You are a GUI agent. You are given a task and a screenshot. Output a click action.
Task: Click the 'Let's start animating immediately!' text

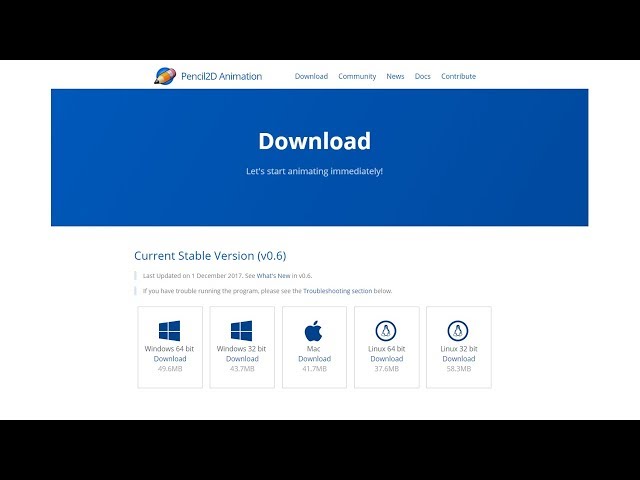click(x=314, y=171)
